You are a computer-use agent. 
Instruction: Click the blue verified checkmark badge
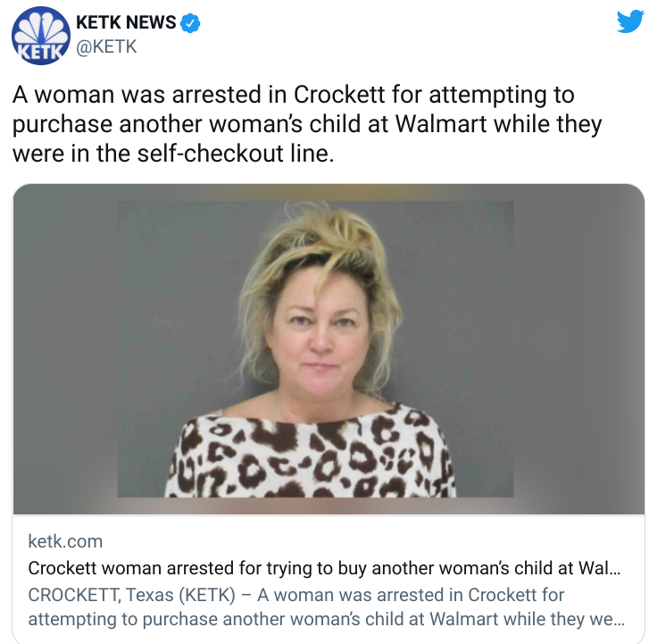[190, 23]
